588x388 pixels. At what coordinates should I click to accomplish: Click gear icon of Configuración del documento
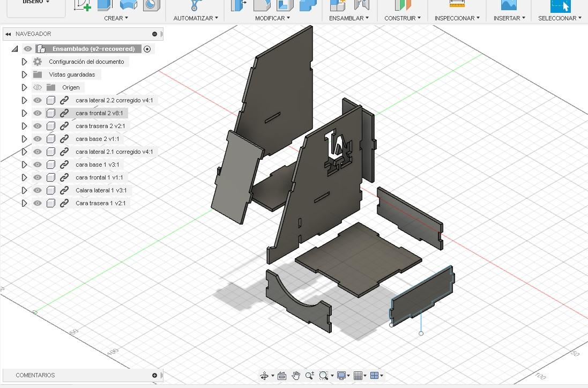38,62
